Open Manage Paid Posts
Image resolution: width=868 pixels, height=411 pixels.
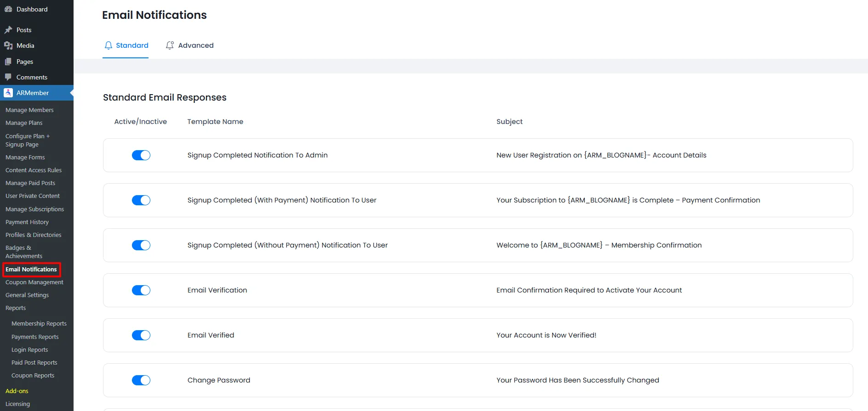pyautogui.click(x=30, y=183)
